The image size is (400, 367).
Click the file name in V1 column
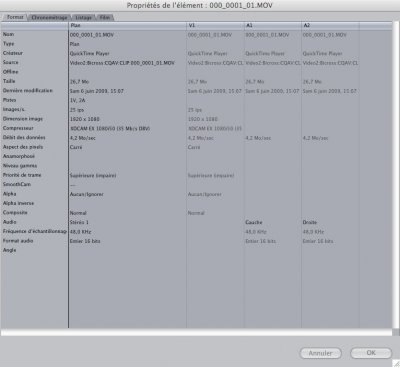[210, 35]
